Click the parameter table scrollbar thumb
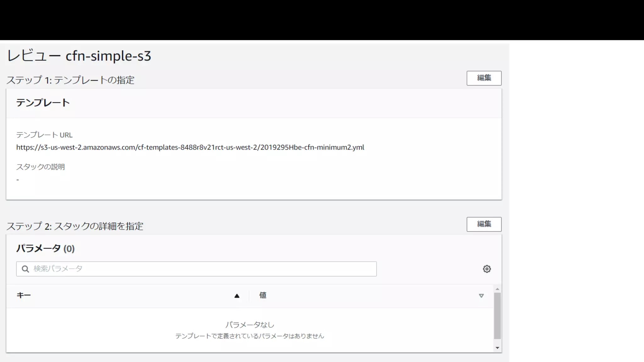The width and height of the screenshot is (644, 362). [497, 316]
